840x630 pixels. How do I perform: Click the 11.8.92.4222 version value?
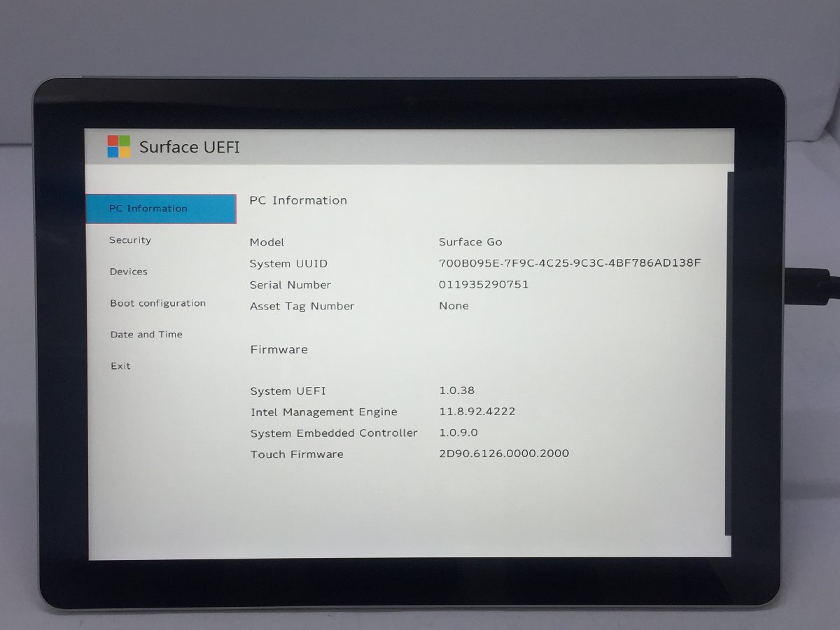477,412
